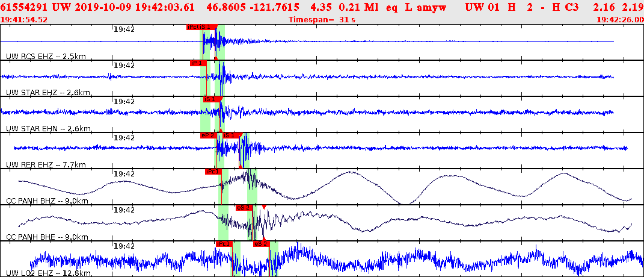Click the red triangle marker above the PANH BHE trace

coord(264,207)
